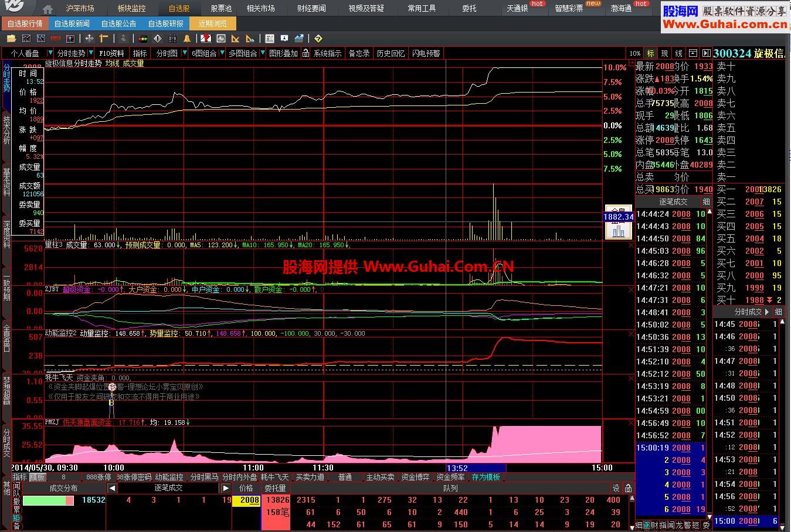Click the message bubble toolbar icon

(284, 39)
